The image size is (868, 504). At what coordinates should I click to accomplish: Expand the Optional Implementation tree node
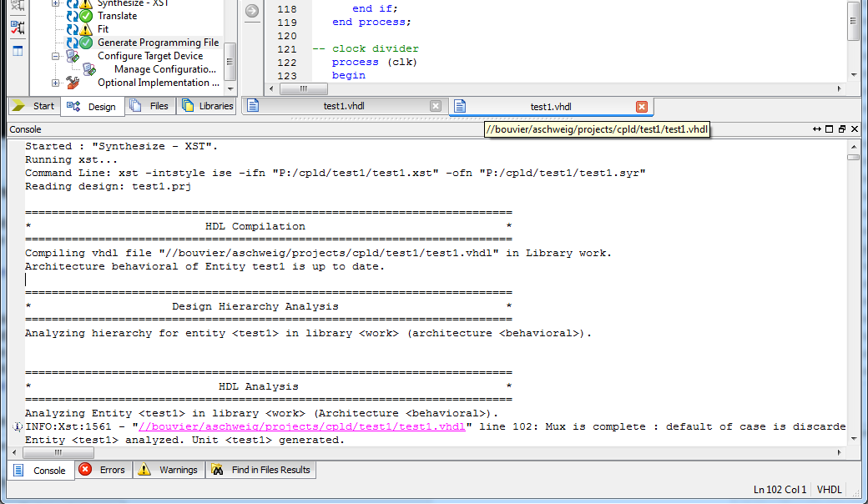pyautogui.click(x=56, y=83)
